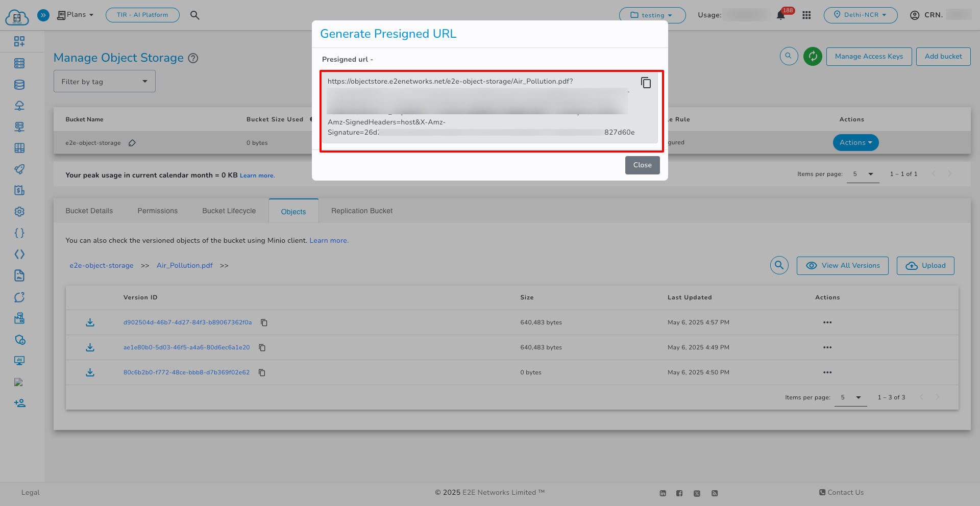Image resolution: width=980 pixels, height=506 pixels.
Task: Click the View All Versions button
Action: click(x=842, y=266)
